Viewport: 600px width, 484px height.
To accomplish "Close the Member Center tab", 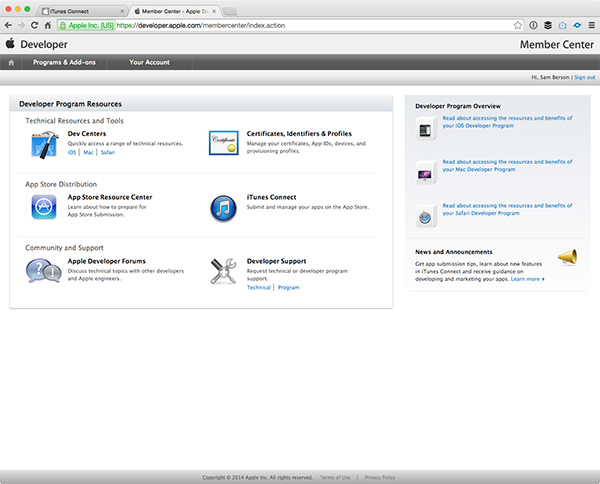I will [214, 11].
